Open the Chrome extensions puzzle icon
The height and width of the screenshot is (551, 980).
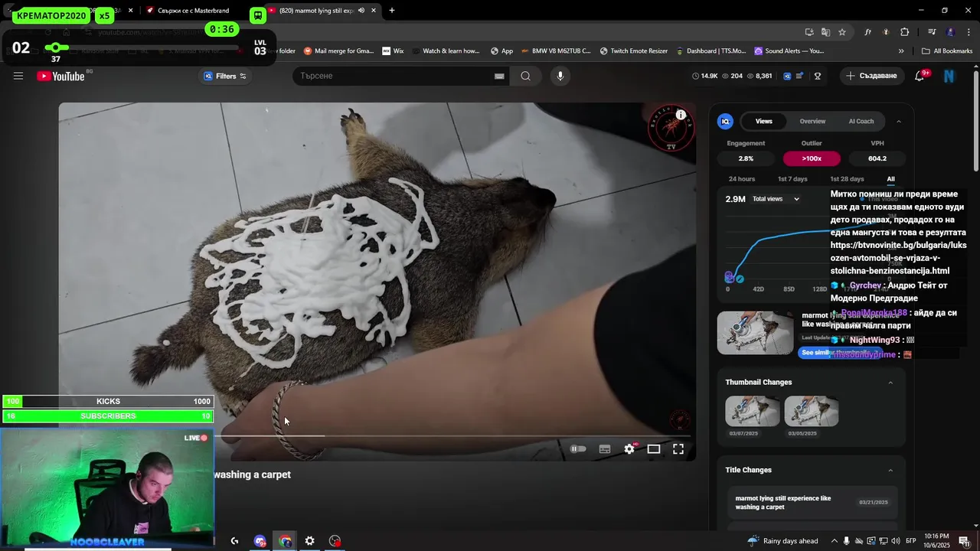pyautogui.click(x=904, y=32)
